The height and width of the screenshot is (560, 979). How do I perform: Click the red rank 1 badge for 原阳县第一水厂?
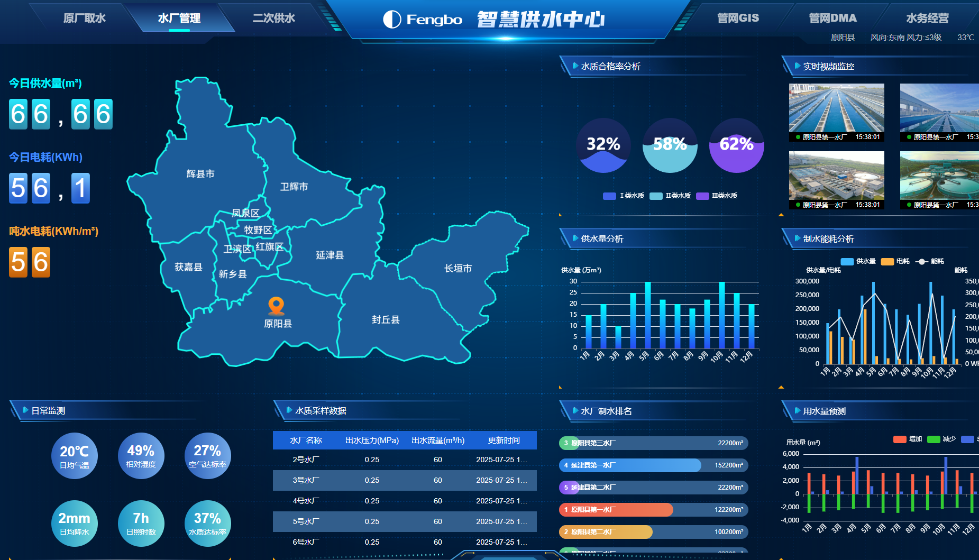[x=565, y=510]
